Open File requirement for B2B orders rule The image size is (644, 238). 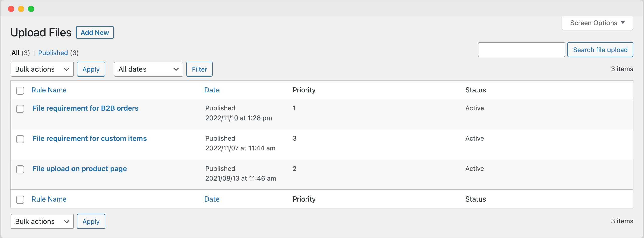(x=85, y=108)
